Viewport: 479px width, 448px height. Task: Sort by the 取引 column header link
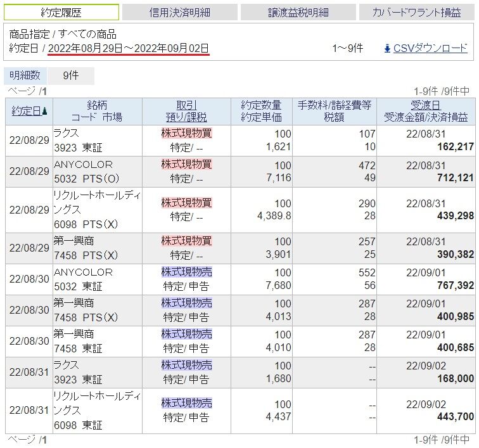pos(186,105)
